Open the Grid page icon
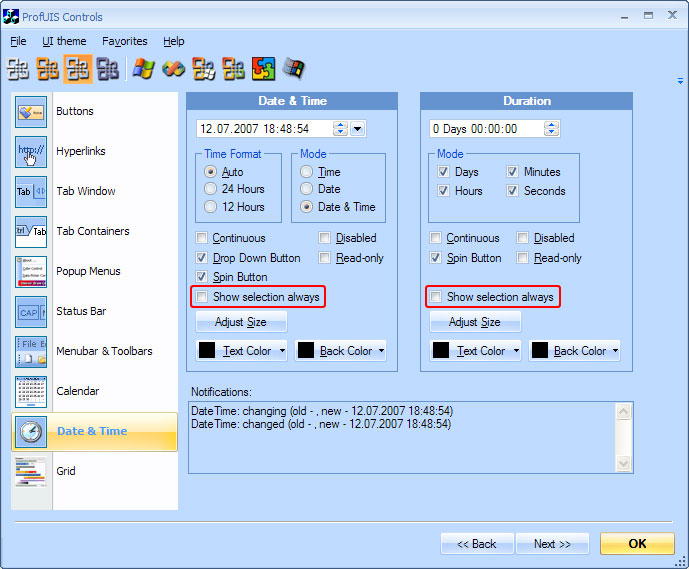689x569 pixels. (x=31, y=471)
